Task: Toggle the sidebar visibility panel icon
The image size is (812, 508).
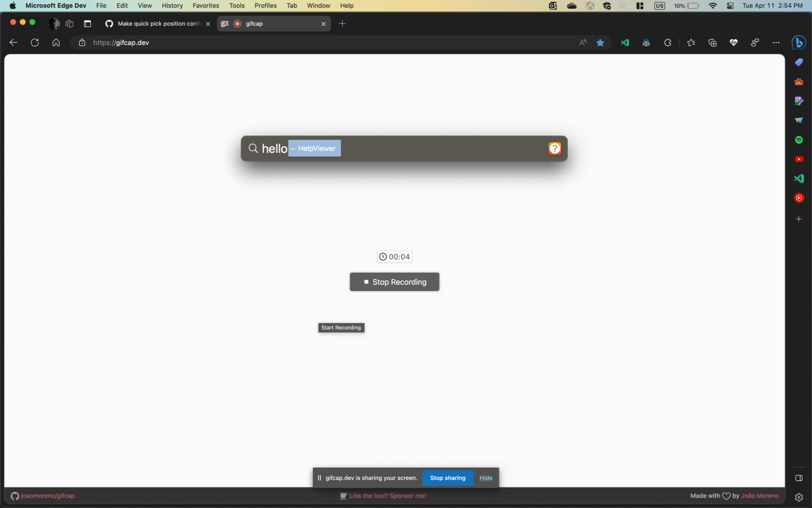Action: point(799,478)
